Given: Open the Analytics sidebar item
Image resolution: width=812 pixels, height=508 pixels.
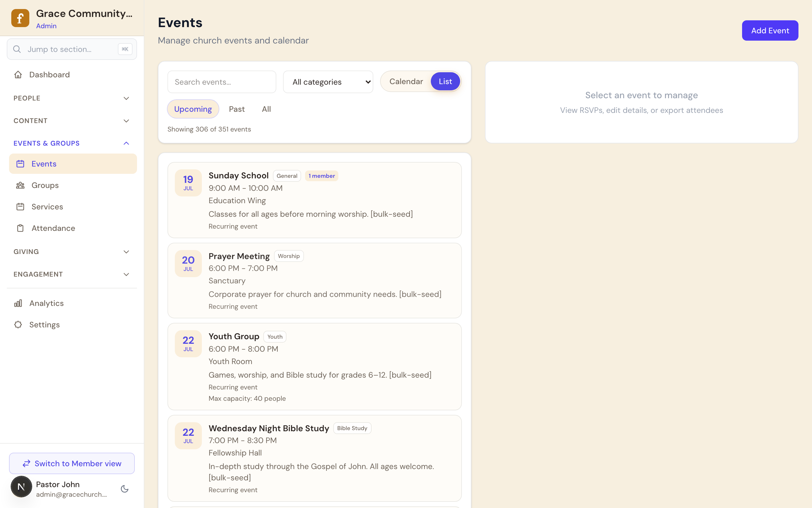Looking at the screenshot, I should pyautogui.click(x=72, y=303).
